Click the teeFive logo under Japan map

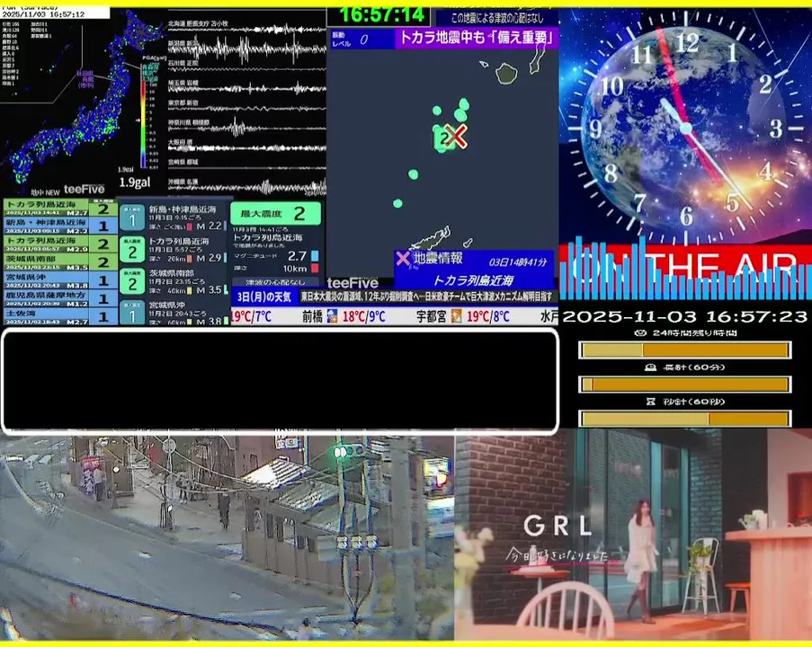85,189
